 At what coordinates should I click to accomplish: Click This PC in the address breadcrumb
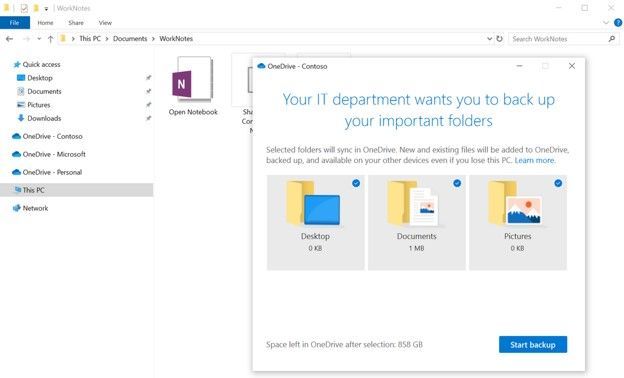pyautogui.click(x=90, y=39)
